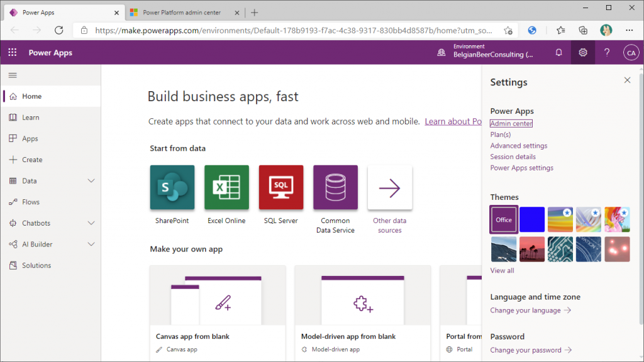Go back in browser history
This screenshot has width=644, height=362.
15,30
